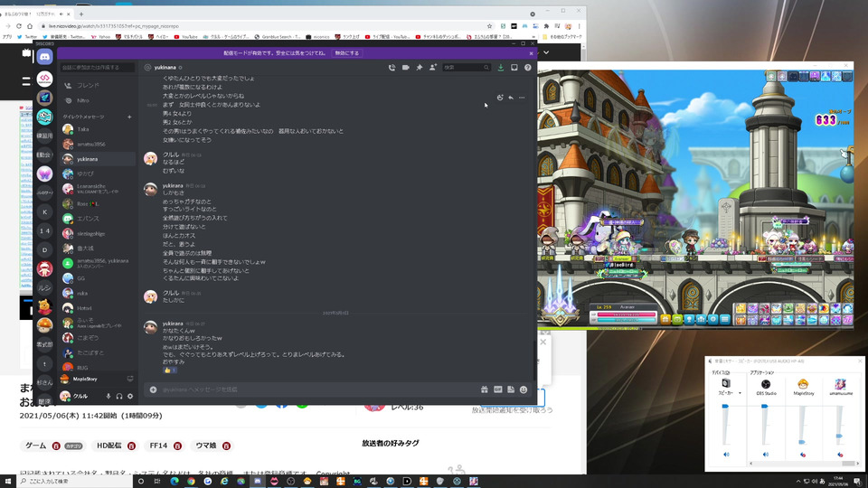This screenshot has width=868, height=488.
Task: Mute the speaker device in volume mixer
Action: pyautogui.click(x=726, y=455)
